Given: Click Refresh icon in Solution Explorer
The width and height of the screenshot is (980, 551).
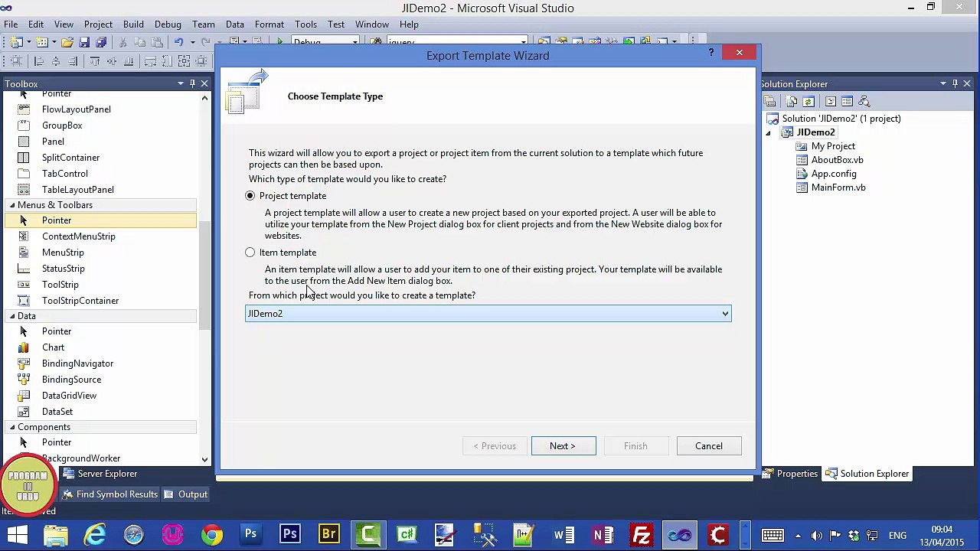Looking at the screenshot, I should pos(808,101).
